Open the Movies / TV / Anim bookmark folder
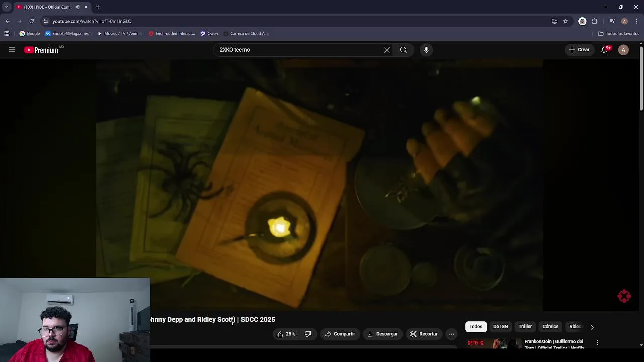644x362 pixels. pos(119,34)
